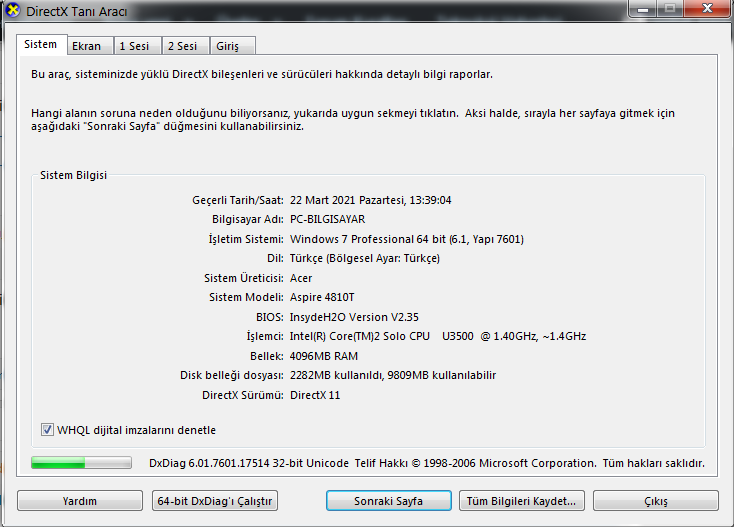Click the Sistem Modeli label
Screen dimensions: 734x527
click(246, 297)
